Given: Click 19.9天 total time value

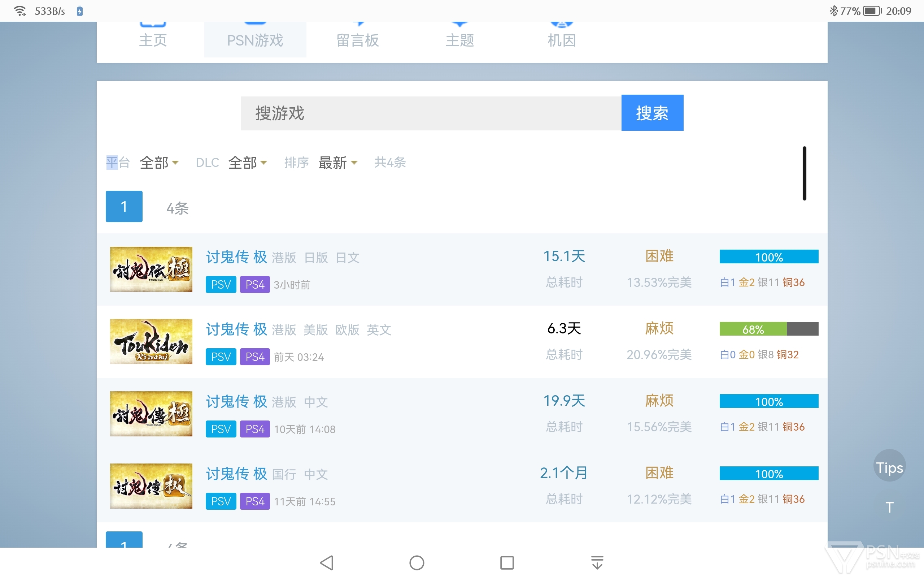Looking at the screenshot, I should point(565,401).
